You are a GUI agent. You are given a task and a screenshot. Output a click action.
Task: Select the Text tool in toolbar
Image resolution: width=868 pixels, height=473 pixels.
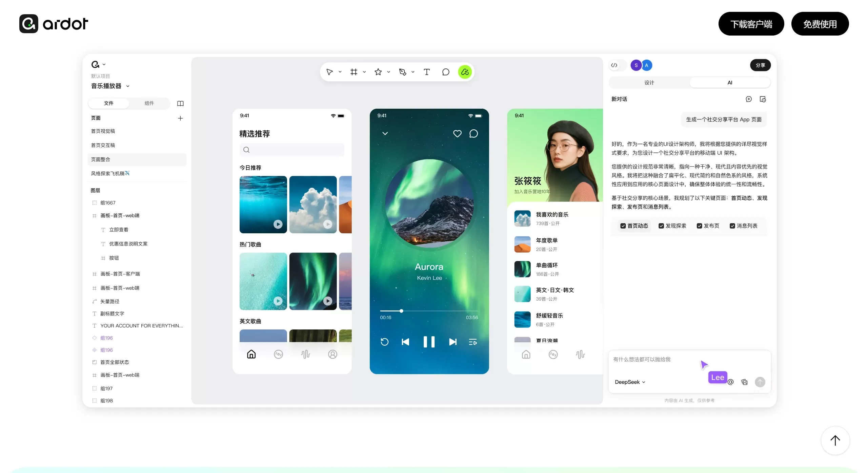pos(427,72)
